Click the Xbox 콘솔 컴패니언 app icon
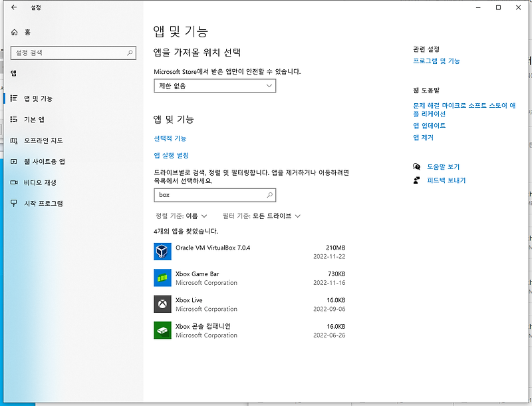The width and height of the screenshot is (532, 406). click(162, 330)
